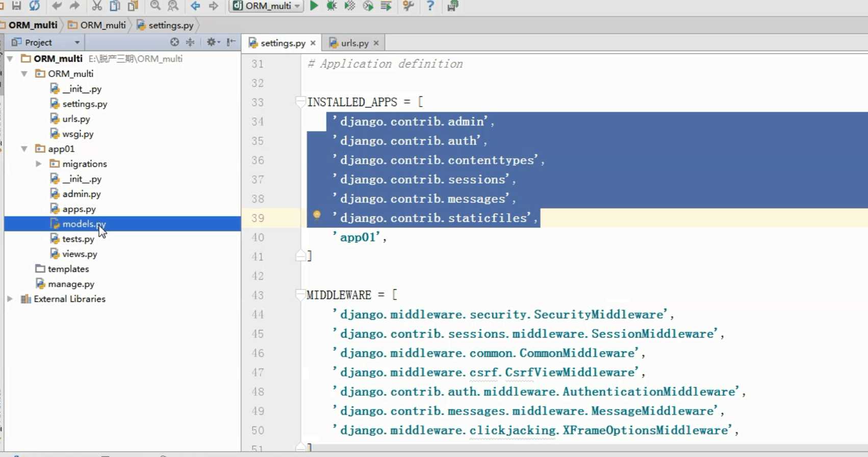Click the settings.py breadcrumb
This screenshot has width=868, height=457.
pyautogui.click(x=166, y=25)
